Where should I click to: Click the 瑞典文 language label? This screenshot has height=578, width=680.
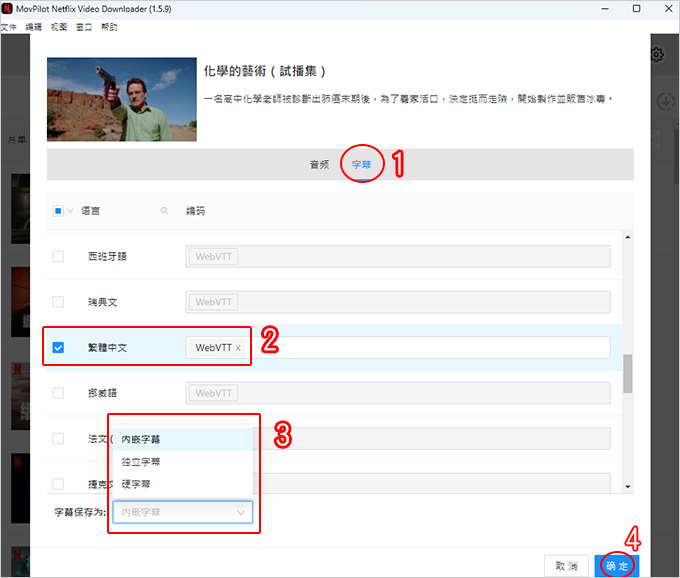point(102,302)
